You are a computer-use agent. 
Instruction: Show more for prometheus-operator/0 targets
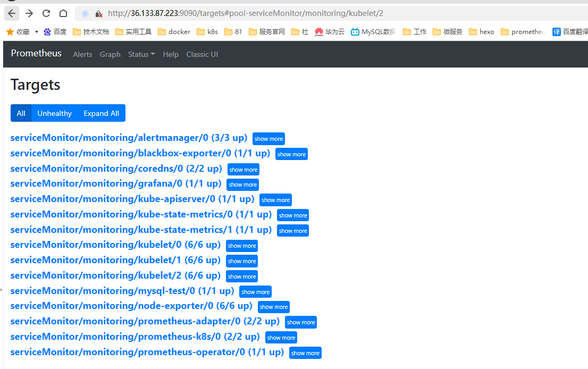[305, 353]
